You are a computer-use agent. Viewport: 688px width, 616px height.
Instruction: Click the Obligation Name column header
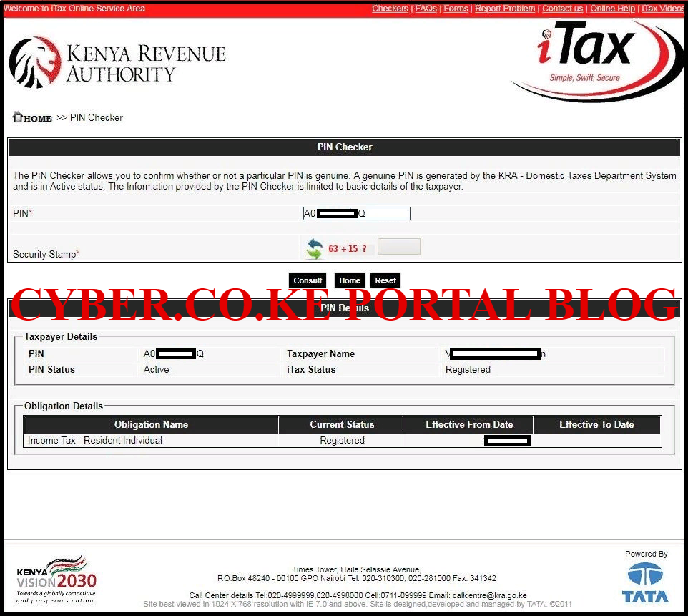(151, 424)
